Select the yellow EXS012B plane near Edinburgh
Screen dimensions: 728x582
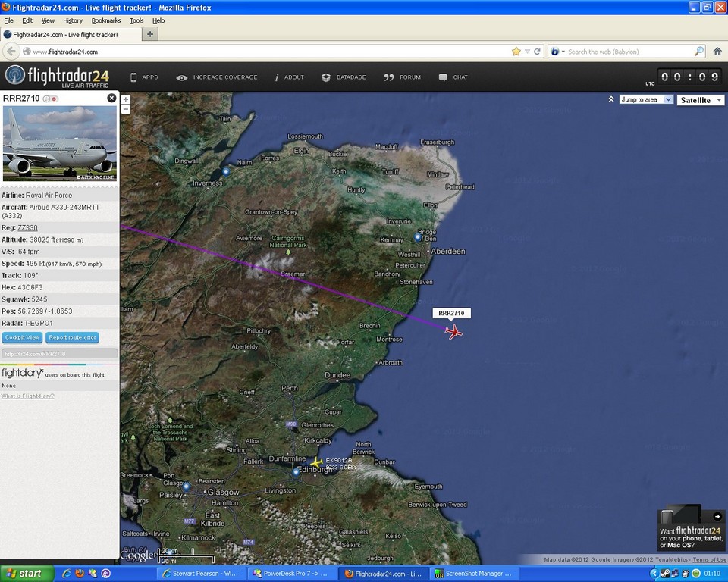point(315,462)
